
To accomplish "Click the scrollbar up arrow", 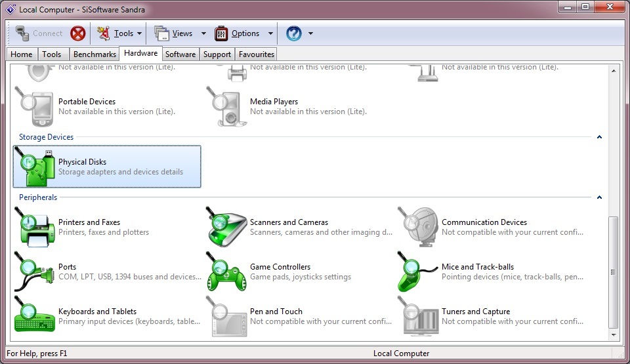I will 613,71.
